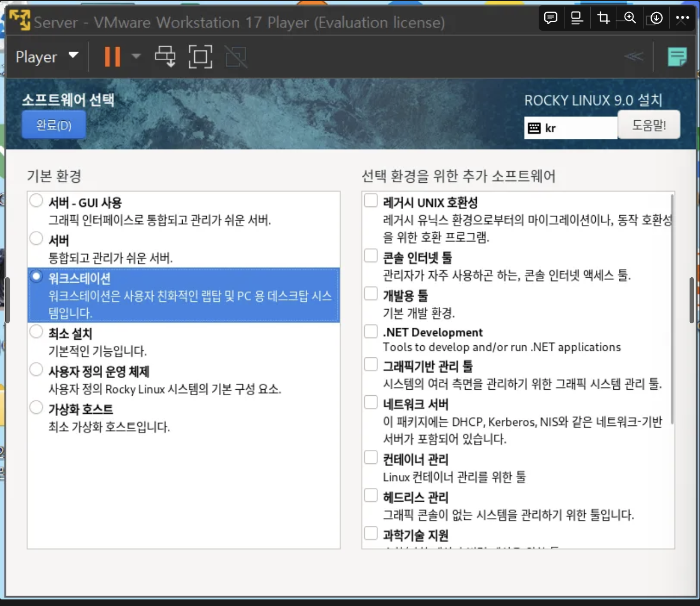This screenshot has height=606, width=700.
Task: Select the crop tool overlay icon
Action: 603,18
